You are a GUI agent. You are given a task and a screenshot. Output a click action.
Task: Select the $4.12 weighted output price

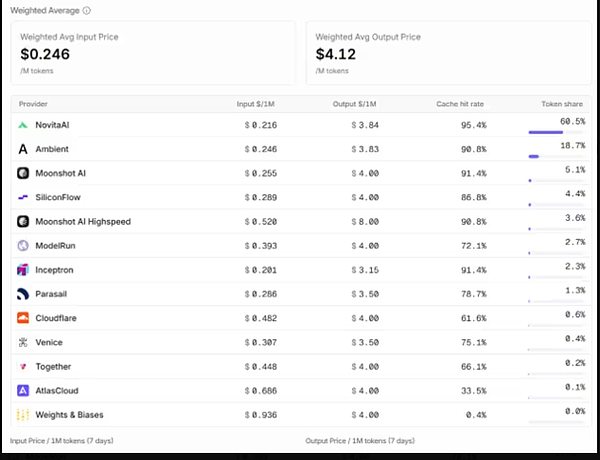(x=336, y=54)
